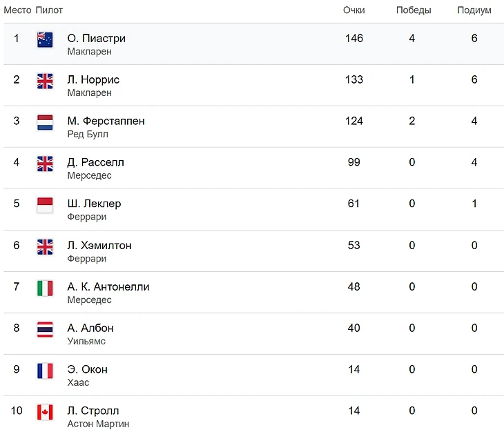Click the Australian flag icon beside Piastri

(45, 39)
